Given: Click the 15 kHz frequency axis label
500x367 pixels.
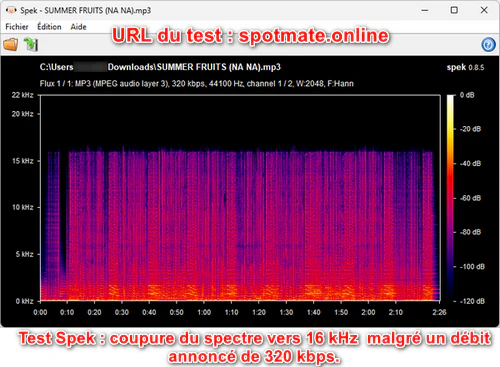Looking at the screenshot, I should [22, 161].
